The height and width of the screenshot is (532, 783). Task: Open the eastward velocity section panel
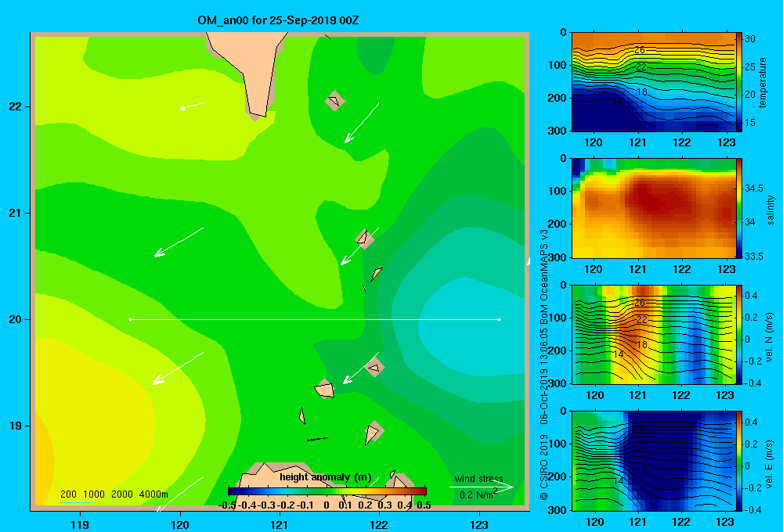(654, 461)
